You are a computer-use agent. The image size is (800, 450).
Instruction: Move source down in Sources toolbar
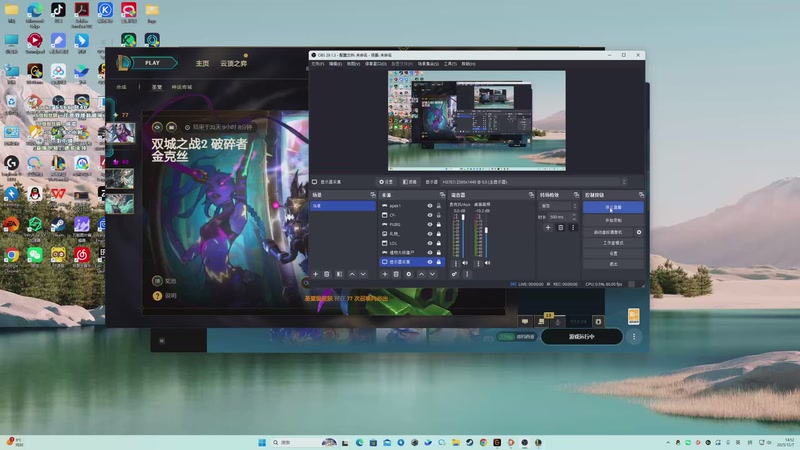pos(433,274)
